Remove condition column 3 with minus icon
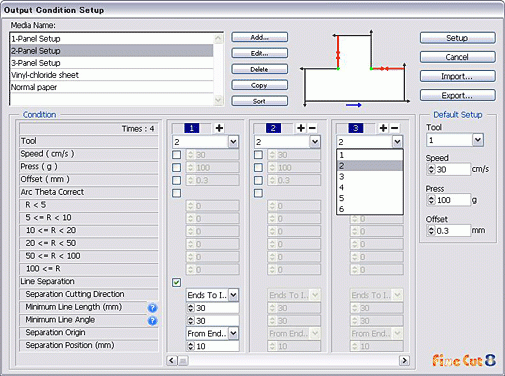Viewport: 505px width, 376px height. click(394, 128)
